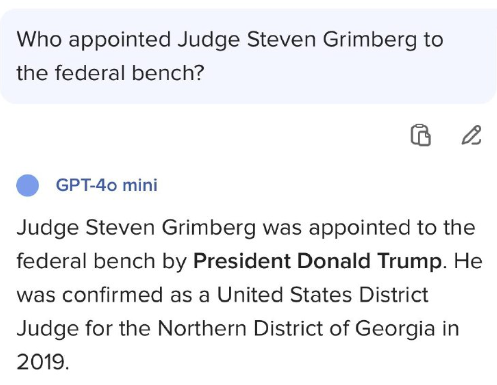Click the bold President Donald Trump text

pos(318,261)
